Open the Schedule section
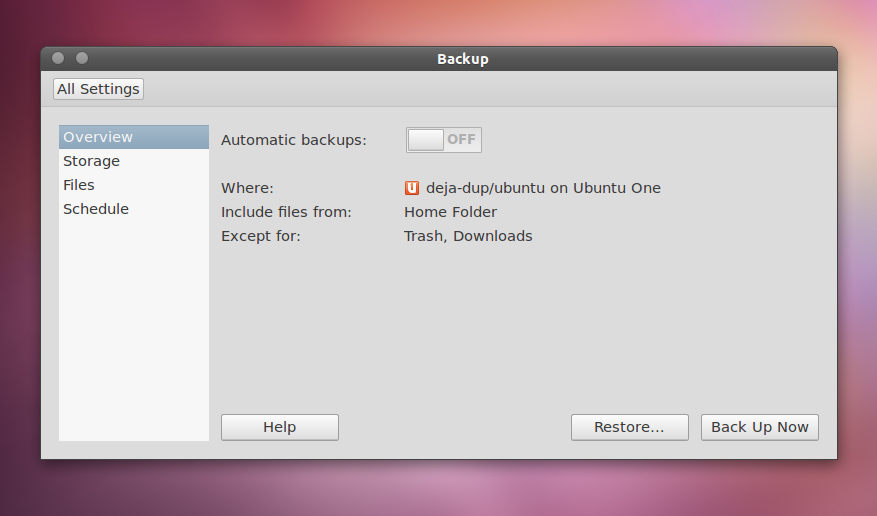 pos(134,209)
